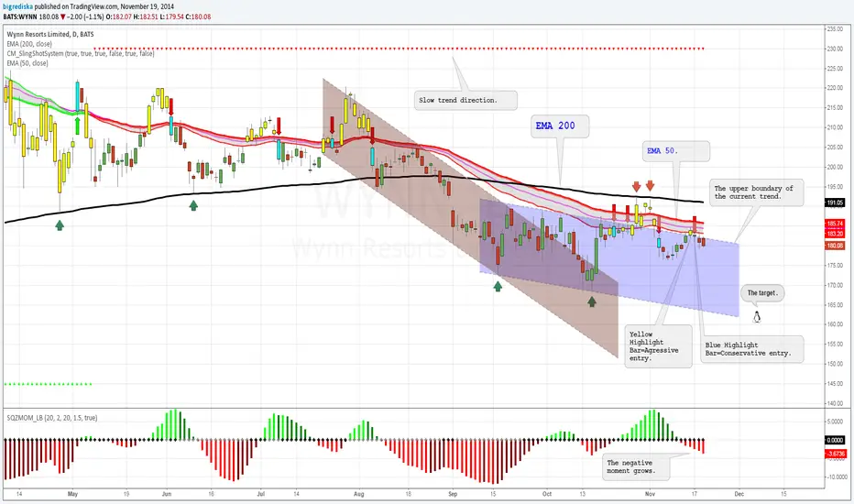854x504 pixels.
Task: Click the wide orange down arrow nearest EMA 50 label
Action: coord(651,185)
